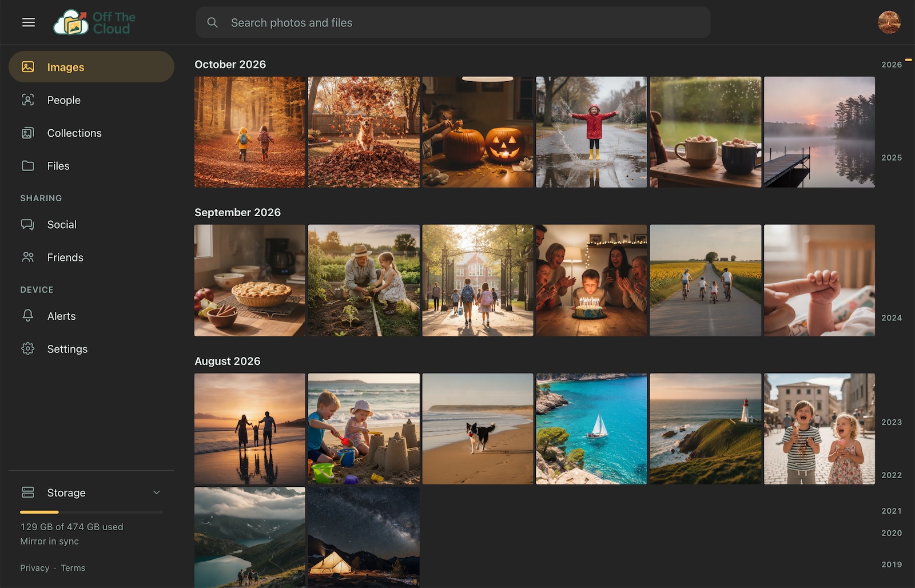Screen dimensions: 915x588
Task: Open the sailboat turquoise cove photo
Action: tap(591, 429)
